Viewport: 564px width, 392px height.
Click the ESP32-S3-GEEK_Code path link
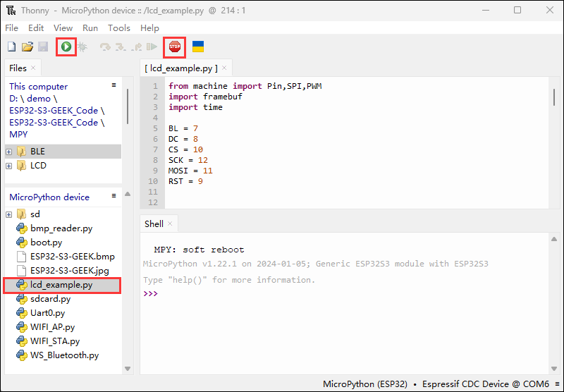click(53, 111)
